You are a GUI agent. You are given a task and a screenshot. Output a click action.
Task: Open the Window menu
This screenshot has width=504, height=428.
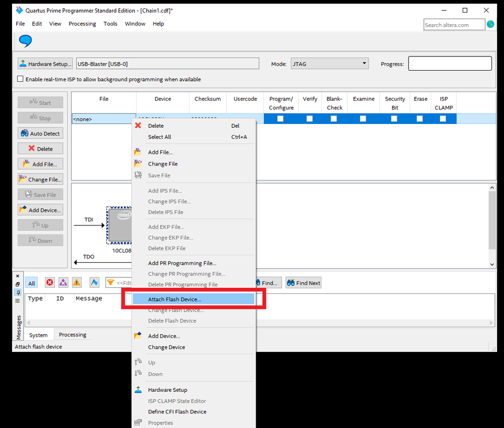click(x=135, y=24)
